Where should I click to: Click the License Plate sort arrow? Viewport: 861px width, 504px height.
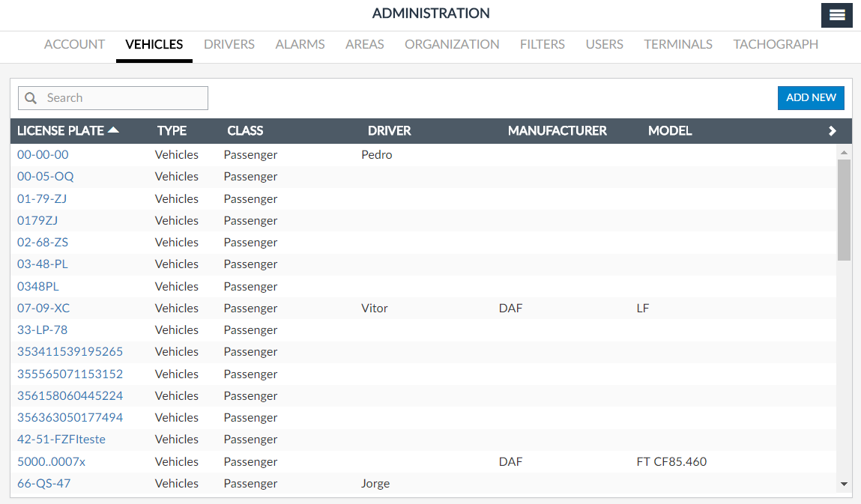113,130
